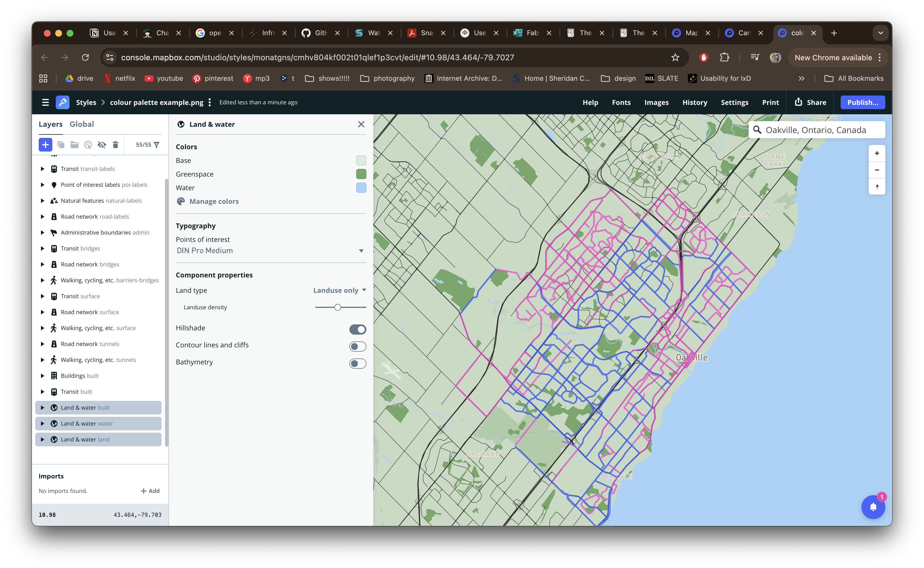Click the group layers folder icon

coord(75,145)
